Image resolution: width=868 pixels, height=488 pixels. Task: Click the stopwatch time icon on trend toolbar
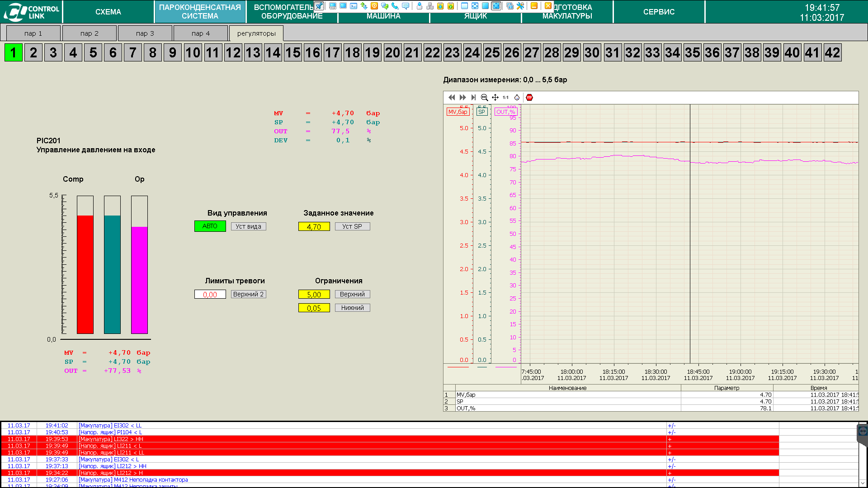click(517, 97)
